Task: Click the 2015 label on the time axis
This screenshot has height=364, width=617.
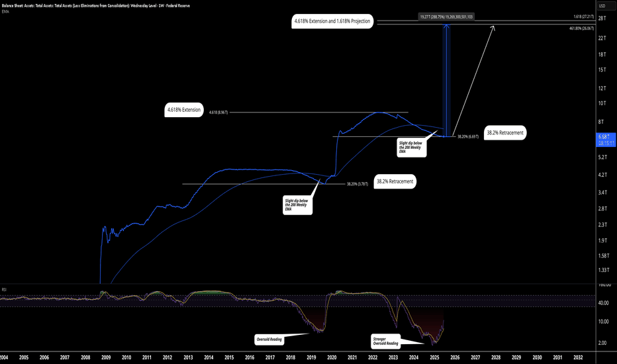Action: click(x=229, y=357)
